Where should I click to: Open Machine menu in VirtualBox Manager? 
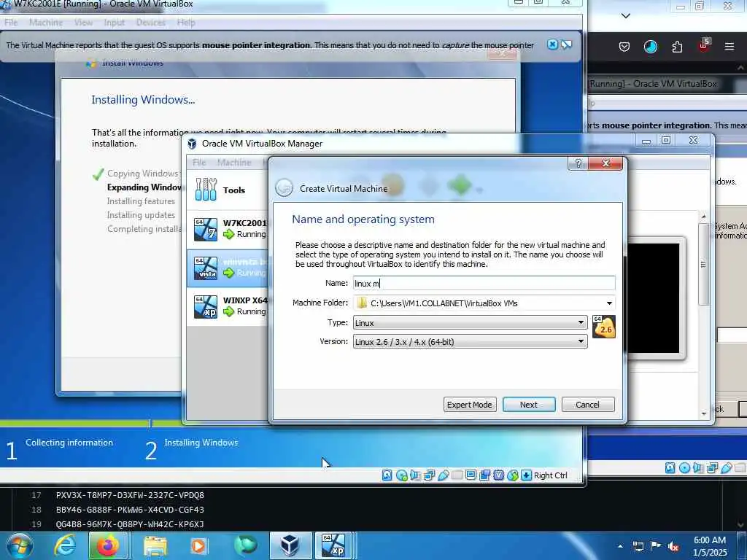click(234, 163)
